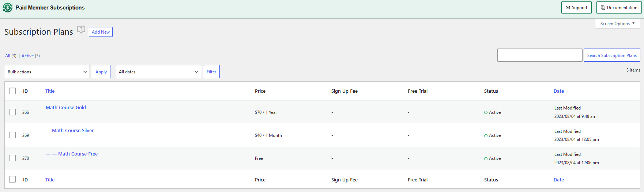Open Support via the envelope button
Screen dimensions: 644x192
[576, 8]
